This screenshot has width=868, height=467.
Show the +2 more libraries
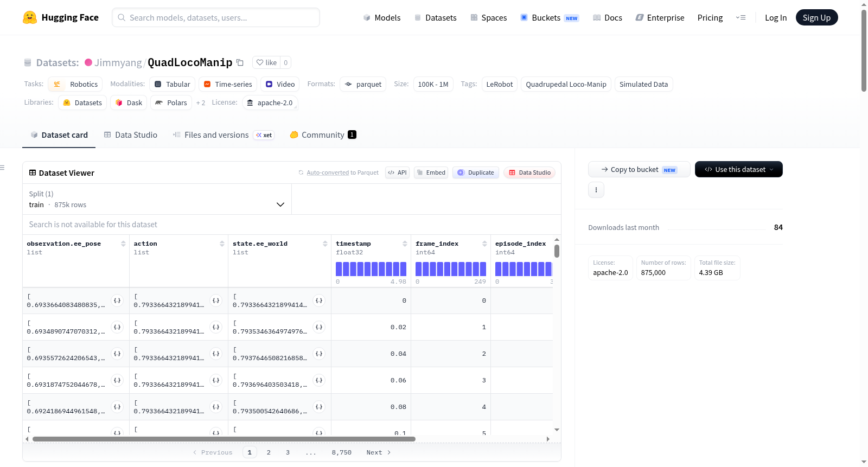(x=201, y=103)
